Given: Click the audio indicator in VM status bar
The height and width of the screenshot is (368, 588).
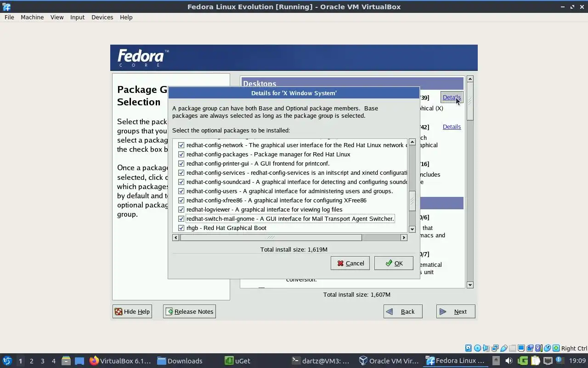Looking at the screenshot, I should [486, 348].
